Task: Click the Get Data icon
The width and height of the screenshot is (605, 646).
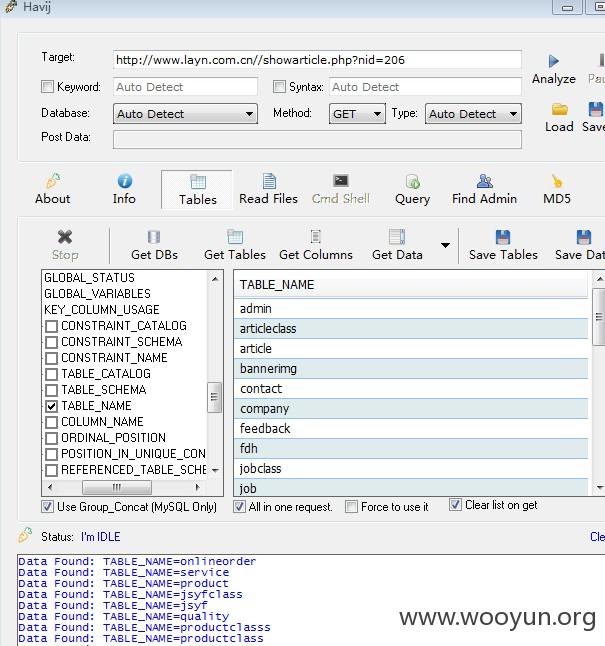Action: coord(397,236)
